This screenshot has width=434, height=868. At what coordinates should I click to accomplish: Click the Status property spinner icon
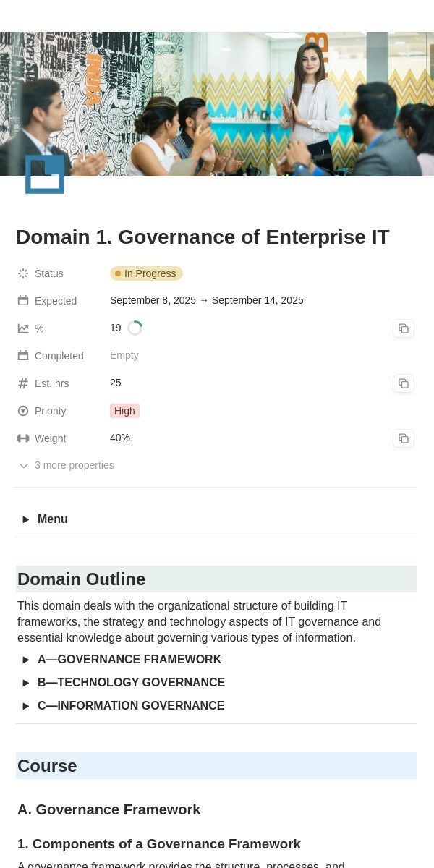point(23,273)
